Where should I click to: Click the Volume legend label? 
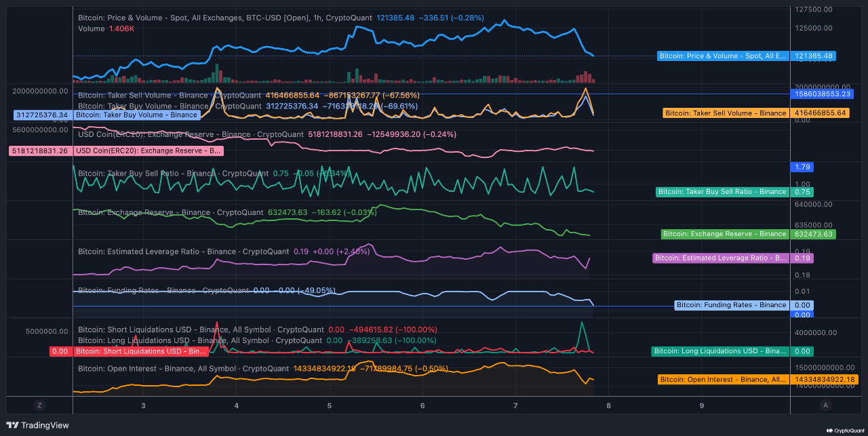tap(92, 28)
